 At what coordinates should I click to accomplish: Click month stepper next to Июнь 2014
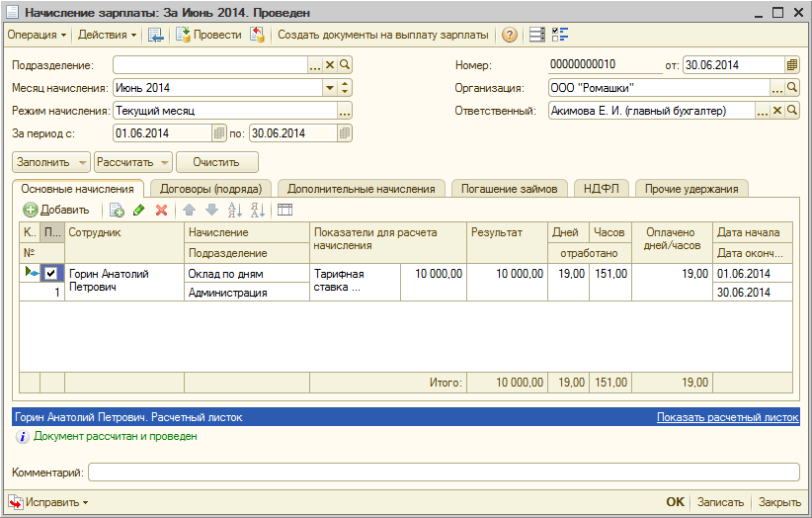pyautogui.click(x=345, y=88)
